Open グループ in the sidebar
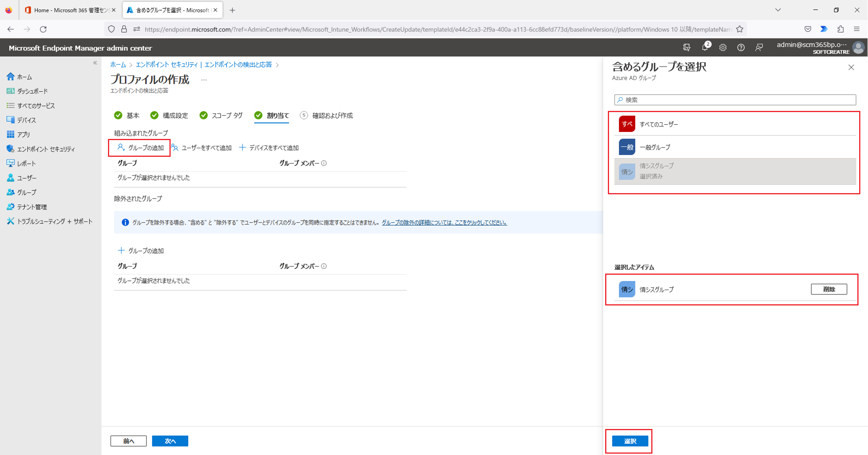This screenshot has width=868, height=455. (21, 192)
